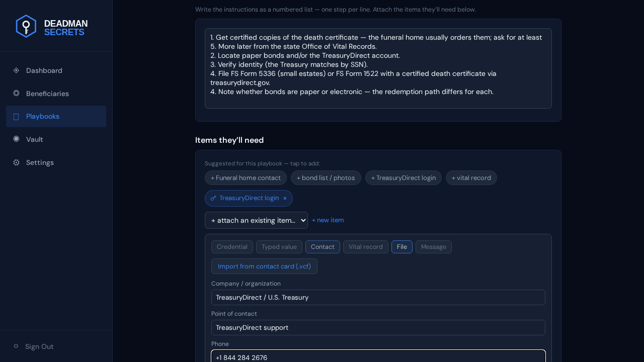Switch item type to Vital record
This screenshot has height=362, width=644.
coord(366,247)
